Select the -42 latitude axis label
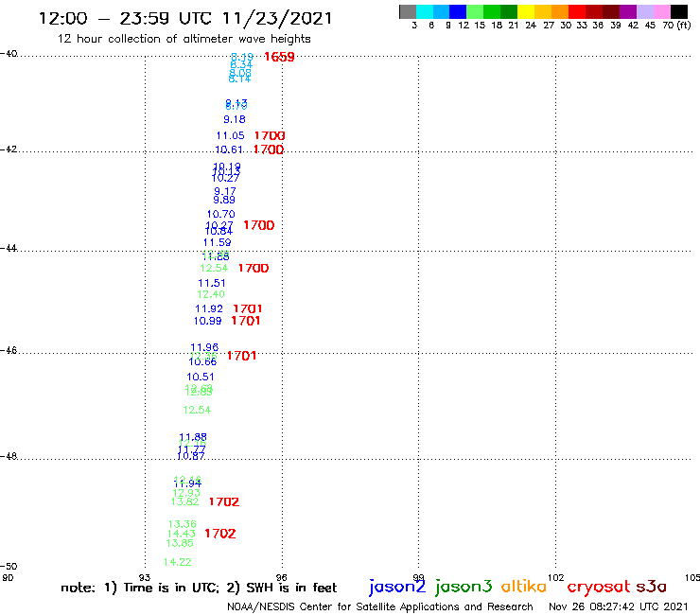 (x=9, y=149)
